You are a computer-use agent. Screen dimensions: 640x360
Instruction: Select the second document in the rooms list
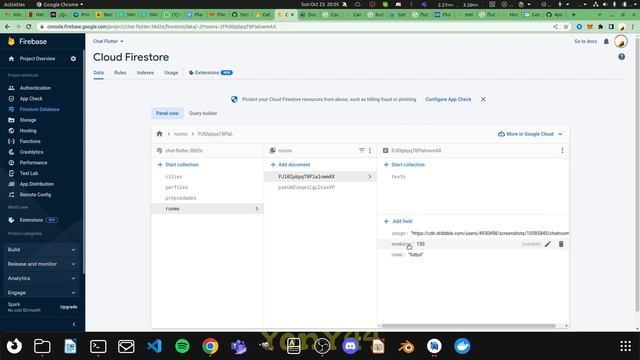(307, 187)
